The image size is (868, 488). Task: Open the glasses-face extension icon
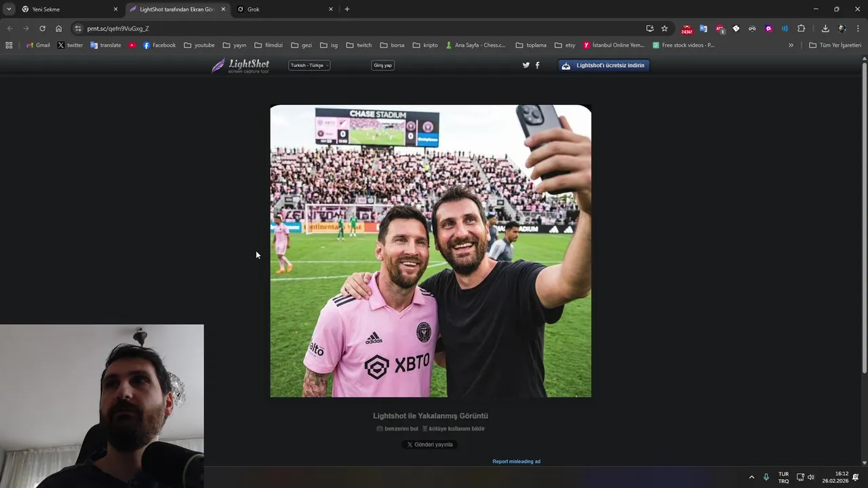click(752, 28)
